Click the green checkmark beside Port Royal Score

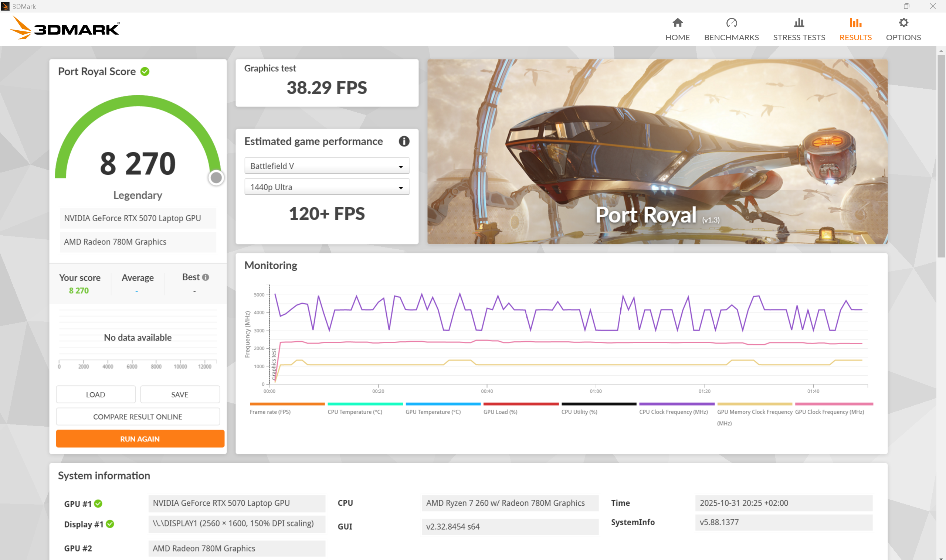[x=145, y=71]
